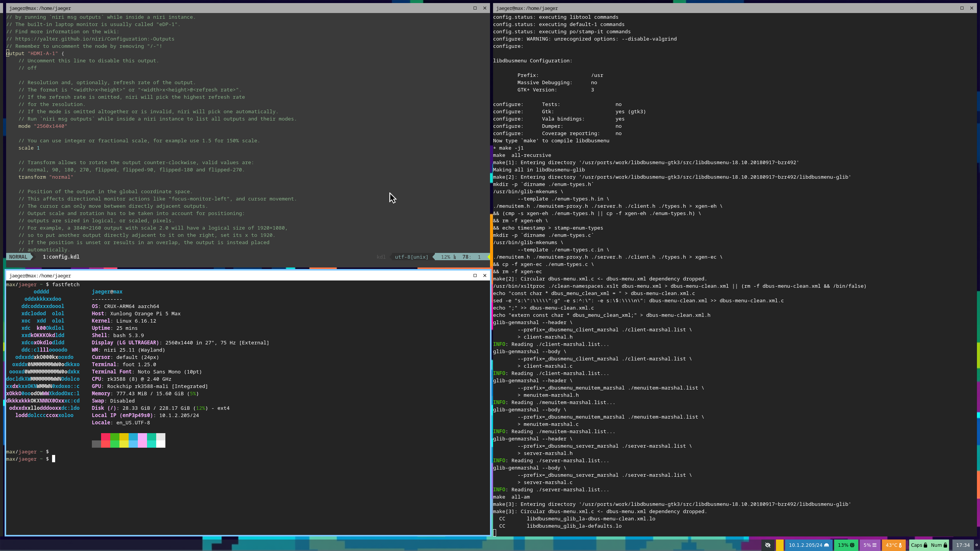Toggle the idle inhibitor eye icon
Image resolution: width=980 pixels, height=551 pixels.
[768, 545]
